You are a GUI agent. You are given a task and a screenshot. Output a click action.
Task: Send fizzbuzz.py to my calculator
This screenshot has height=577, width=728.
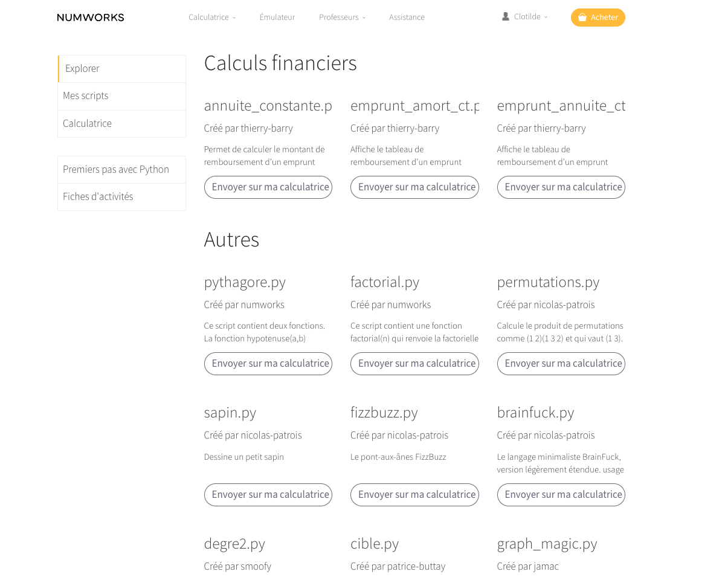[x=414, y=495]
